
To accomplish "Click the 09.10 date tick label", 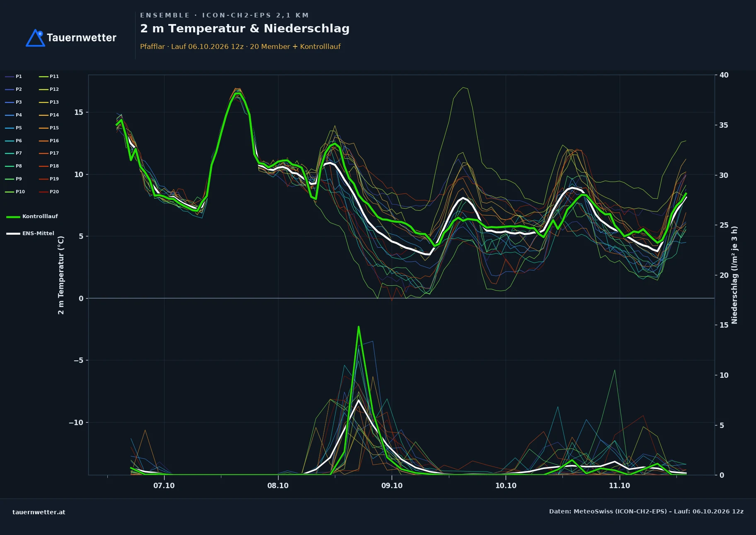I will 392,486.
